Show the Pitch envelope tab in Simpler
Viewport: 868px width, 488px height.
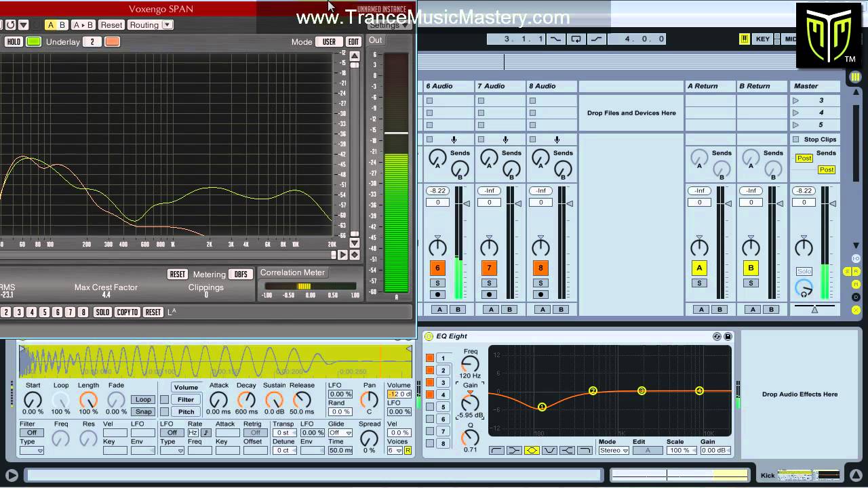point(185,411)
